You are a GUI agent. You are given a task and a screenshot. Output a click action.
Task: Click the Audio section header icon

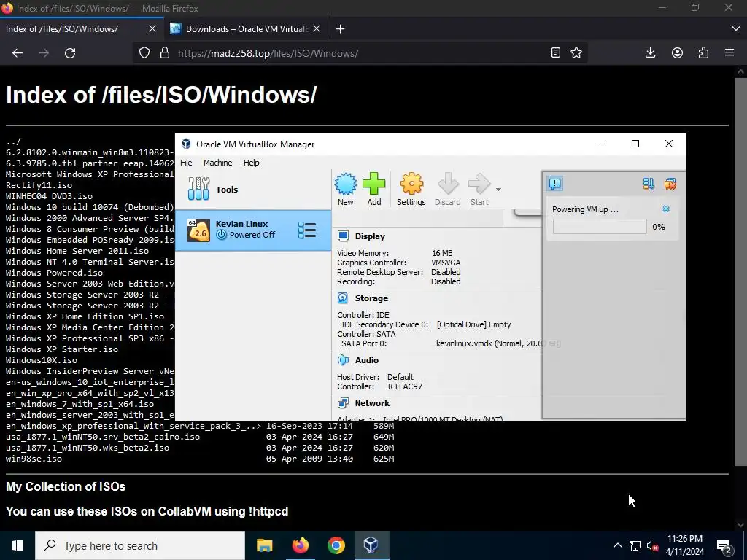point(343,360)
